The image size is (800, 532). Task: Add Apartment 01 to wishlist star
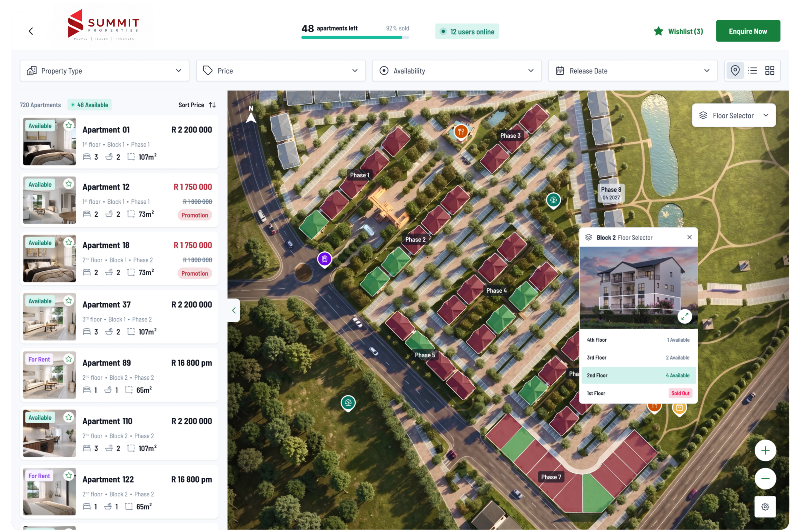tap(69, 126)
